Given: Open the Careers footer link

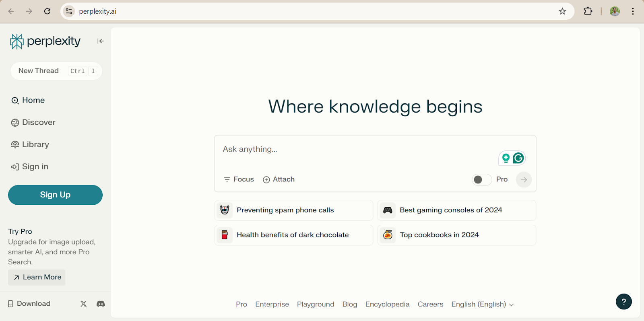Looking at the screenshot, I should click(x=430, y=304).
